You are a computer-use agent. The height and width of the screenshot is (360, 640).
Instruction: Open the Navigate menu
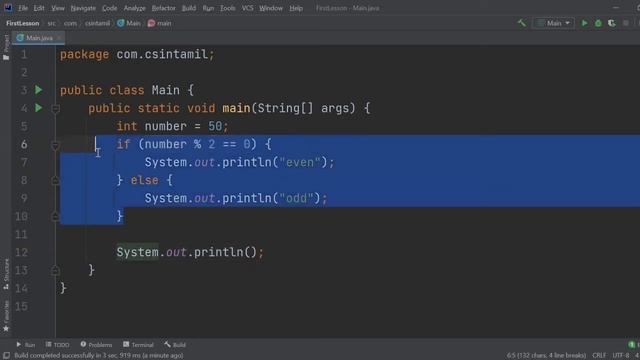coord(83,8)
